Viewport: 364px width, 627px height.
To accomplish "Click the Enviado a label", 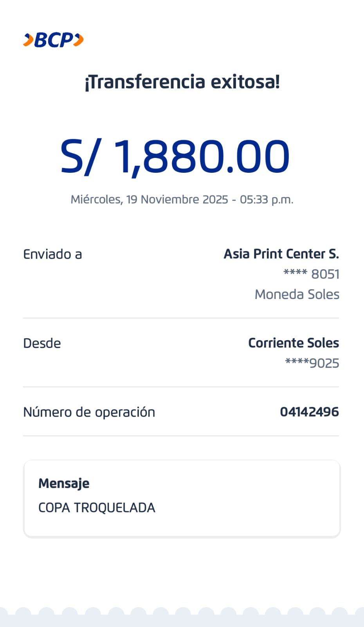I will point(52,254).
